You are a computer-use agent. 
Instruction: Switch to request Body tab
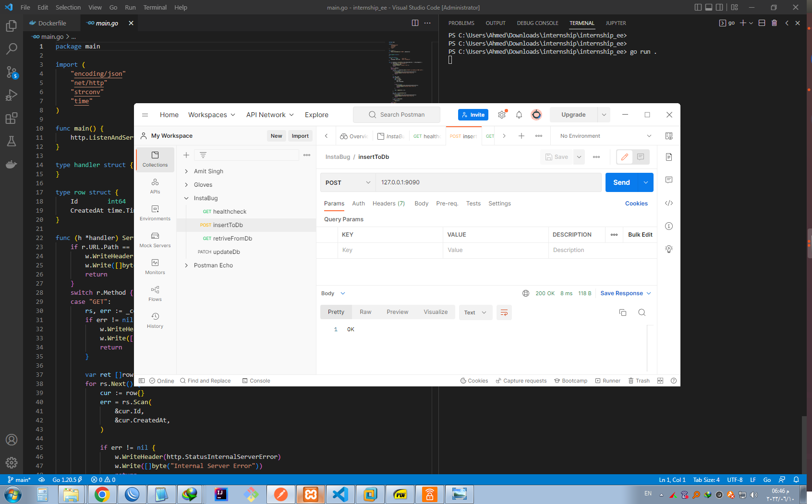tap(422, 204)
